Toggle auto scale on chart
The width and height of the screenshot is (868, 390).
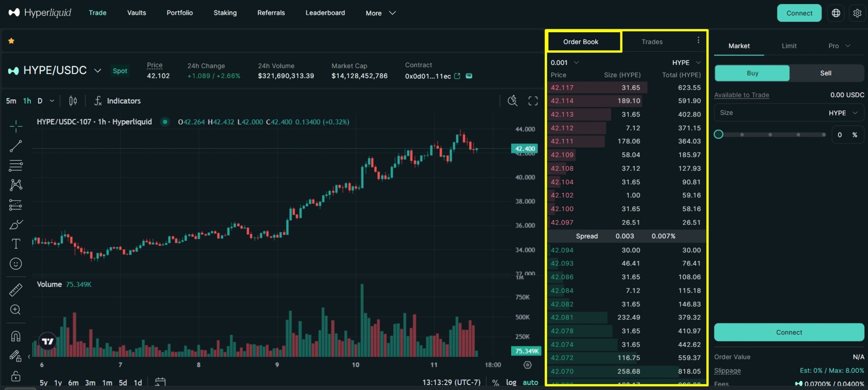pos(530,382)
